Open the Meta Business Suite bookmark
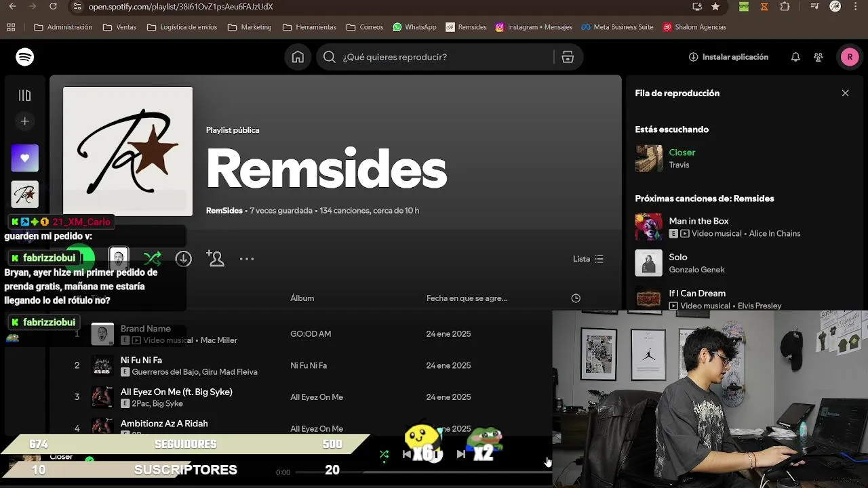Screen dimensions: 868x488 618,27
